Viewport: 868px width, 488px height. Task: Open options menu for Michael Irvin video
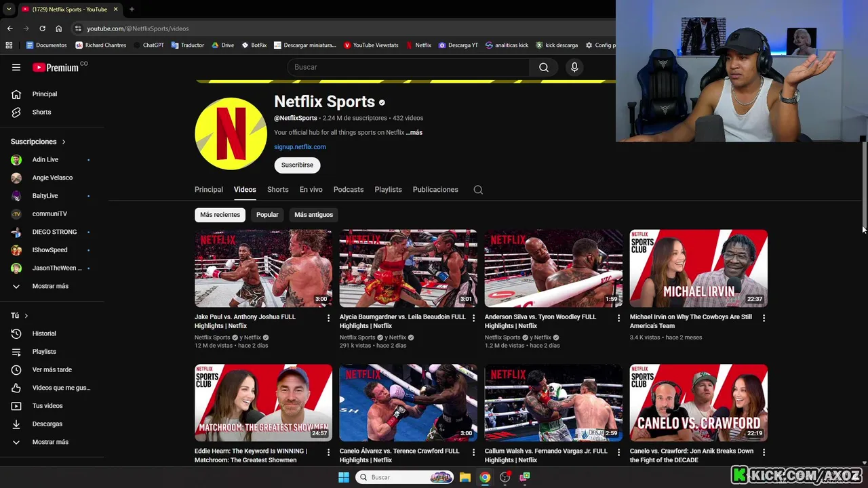(x=764, y=318)
